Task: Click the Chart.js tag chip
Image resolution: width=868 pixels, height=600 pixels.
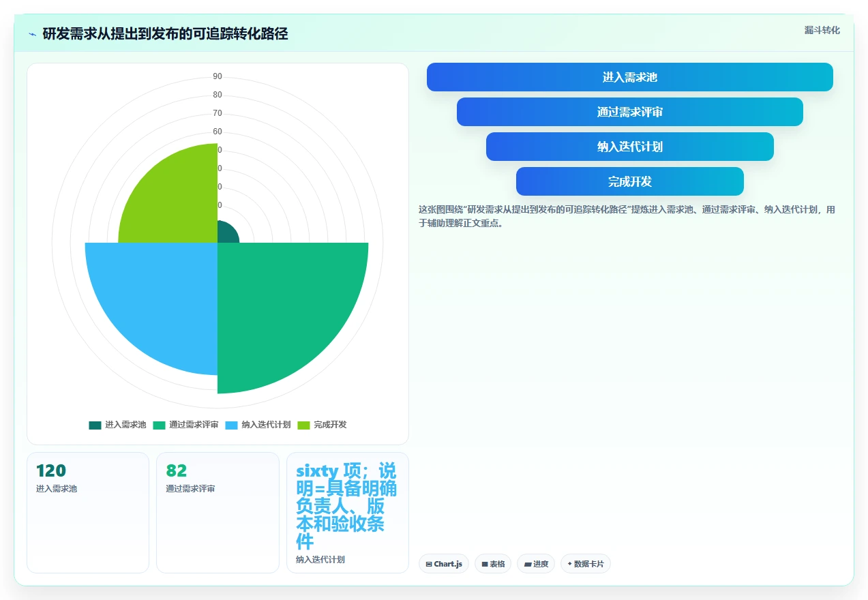Action: [x=444, y=564]
